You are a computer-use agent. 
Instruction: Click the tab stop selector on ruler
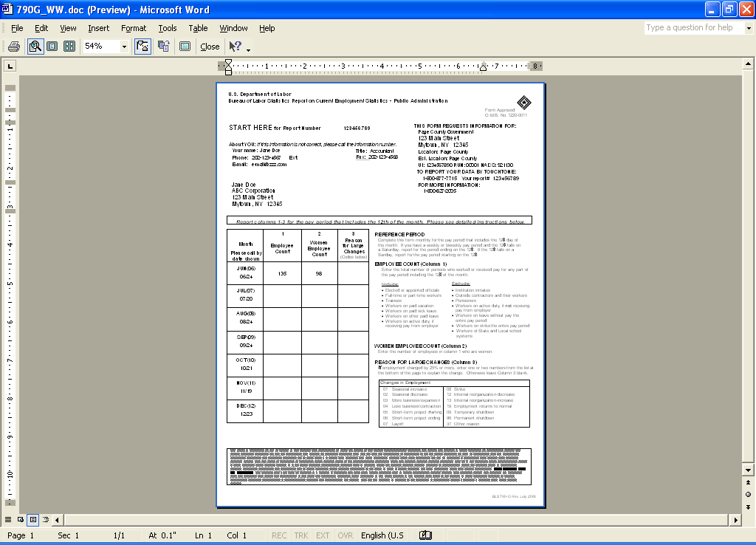(x=10, y=66)
